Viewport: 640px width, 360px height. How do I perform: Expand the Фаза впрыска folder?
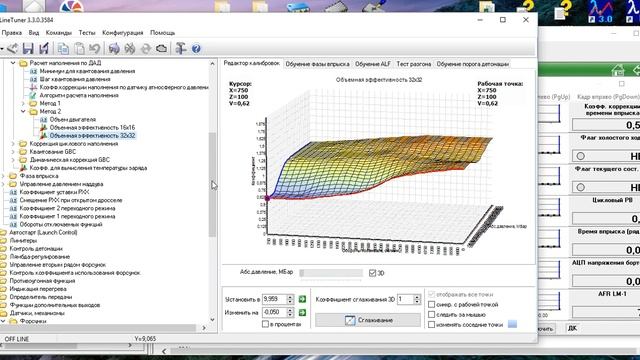(3, 176)
